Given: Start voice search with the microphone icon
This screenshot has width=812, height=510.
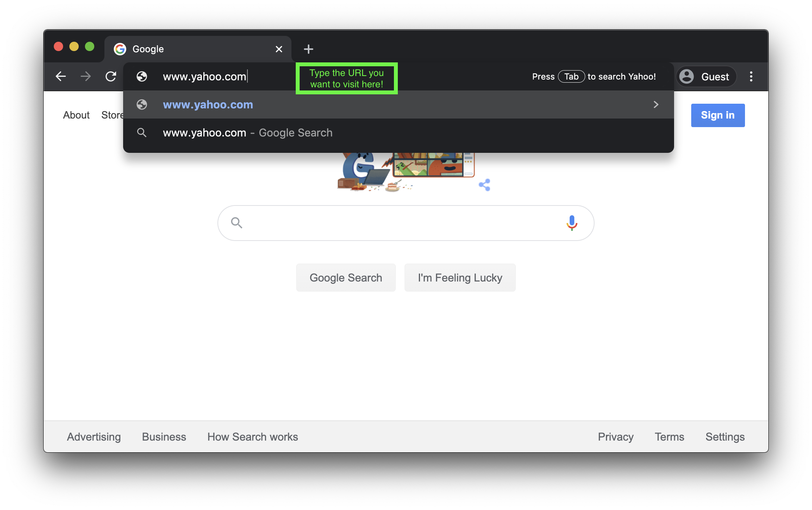Looking at the screenshot, I should [x=572, y=223].
